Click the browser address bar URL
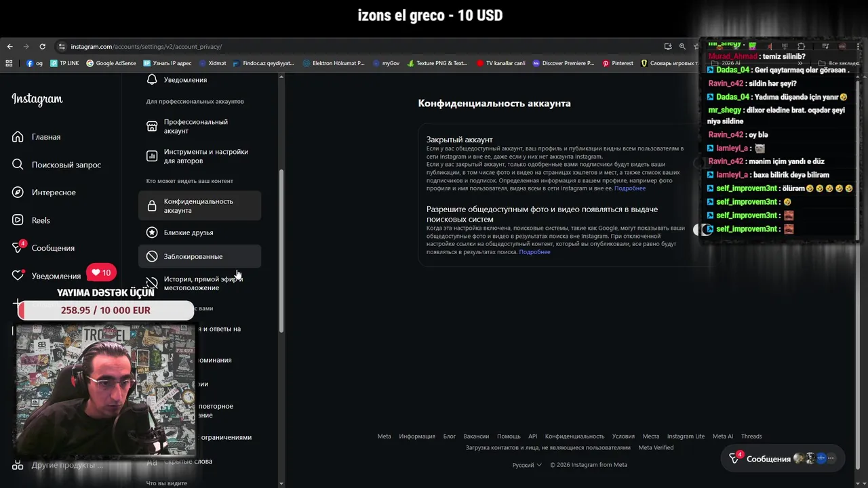The height and width of the screenshot is (488, 868). (146, 47)
